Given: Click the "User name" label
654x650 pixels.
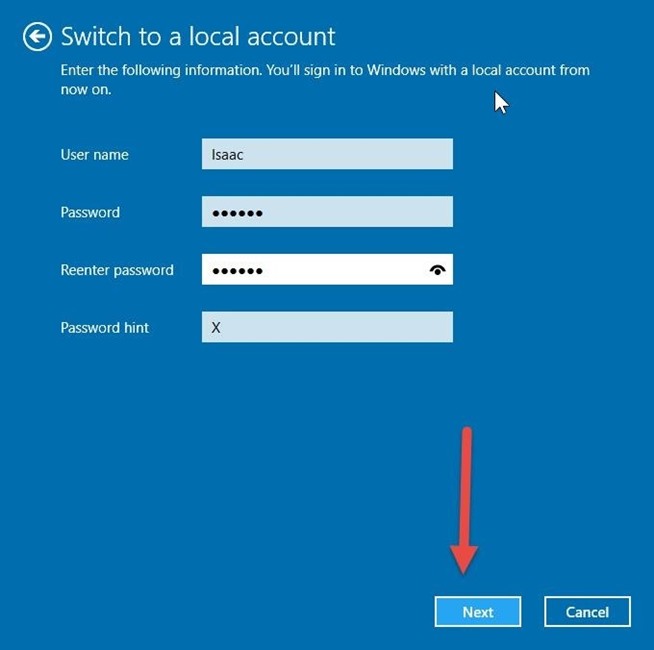Looking at the screenshot, I should tap(94, 155).
